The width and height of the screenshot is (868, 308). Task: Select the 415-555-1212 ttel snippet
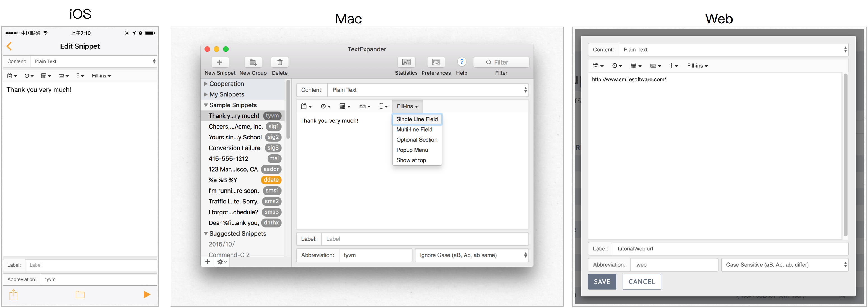[x=243, y=158]
